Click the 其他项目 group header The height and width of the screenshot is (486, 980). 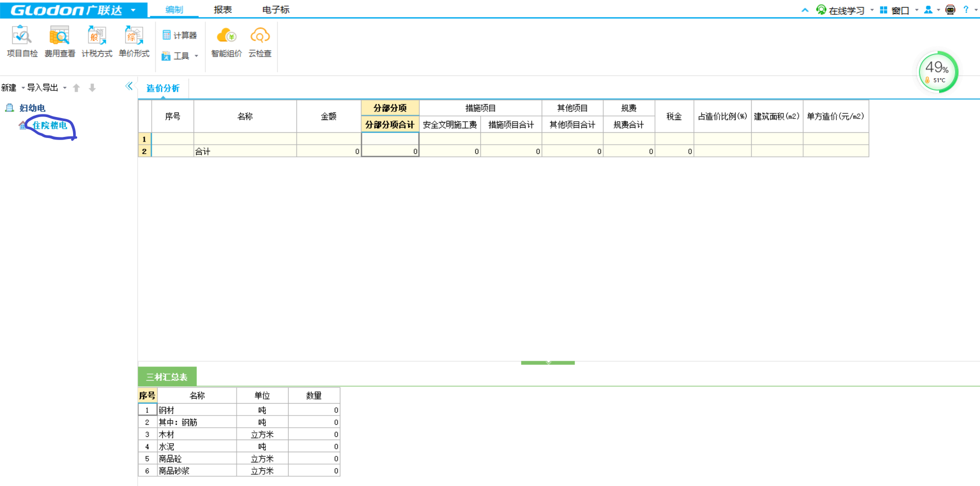(572, 108)
